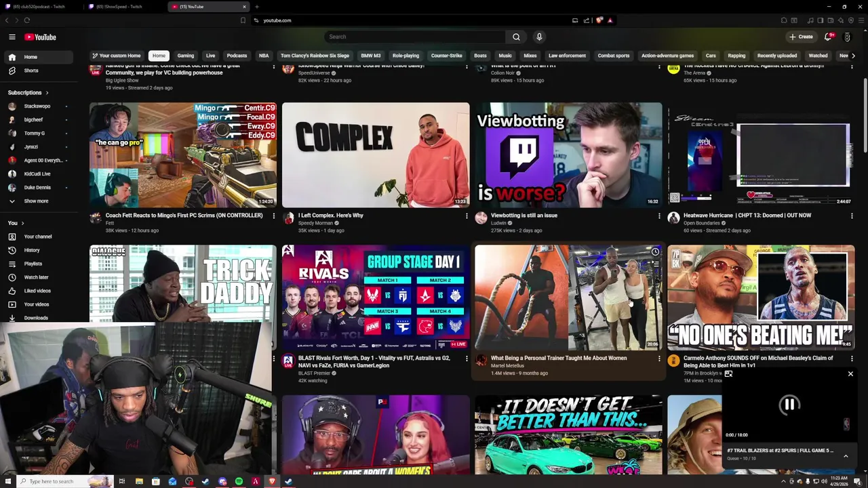
Task: Open File Explorer from the taskbar
Action: point(139,481)
